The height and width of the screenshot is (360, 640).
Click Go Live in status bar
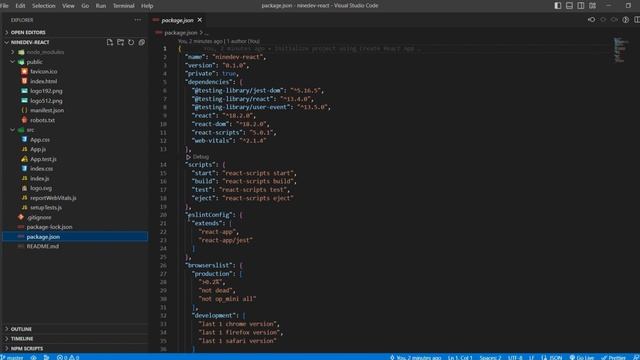coord(582,357)
